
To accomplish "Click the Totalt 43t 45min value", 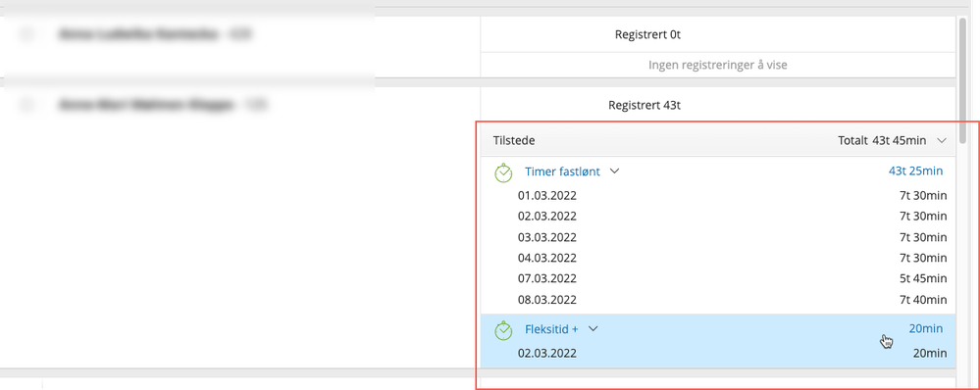I will coord(882,141).
